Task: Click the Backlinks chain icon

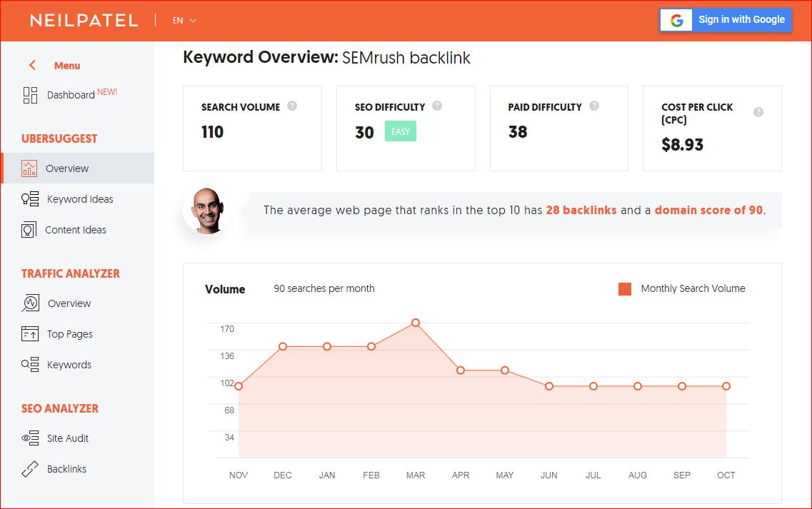Action: (x=30, y=468)
